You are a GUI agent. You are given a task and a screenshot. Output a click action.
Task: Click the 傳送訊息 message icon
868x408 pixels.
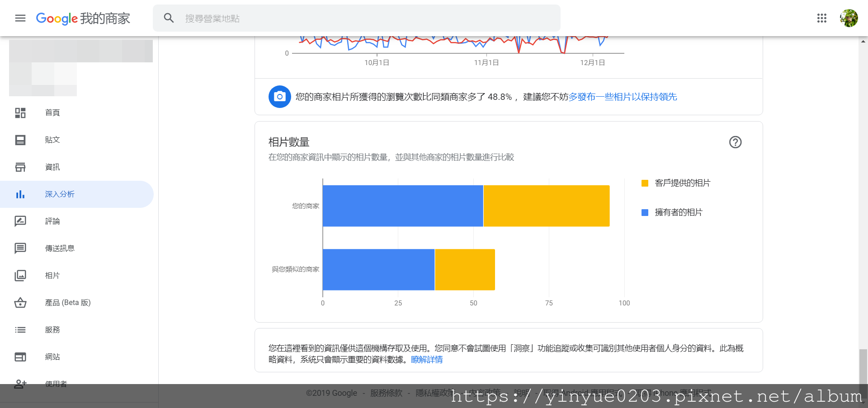(x=20, y=249)
